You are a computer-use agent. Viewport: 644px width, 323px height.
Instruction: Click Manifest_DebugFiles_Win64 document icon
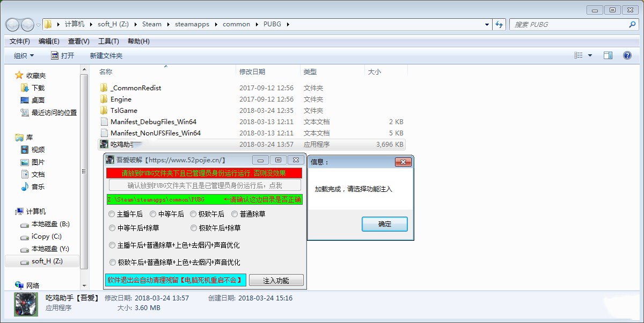click(104, 121)
